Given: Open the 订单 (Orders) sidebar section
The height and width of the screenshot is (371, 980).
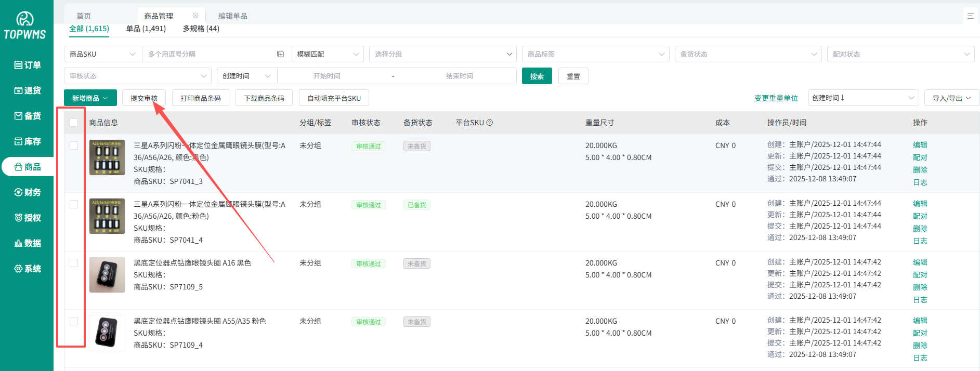Looking at the screenshot, I should 27,65.
